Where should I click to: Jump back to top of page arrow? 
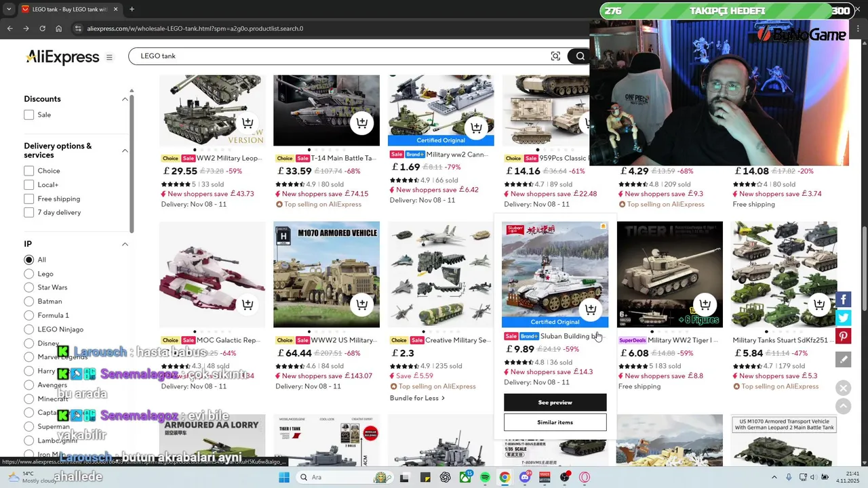click(x=843, y=406)
